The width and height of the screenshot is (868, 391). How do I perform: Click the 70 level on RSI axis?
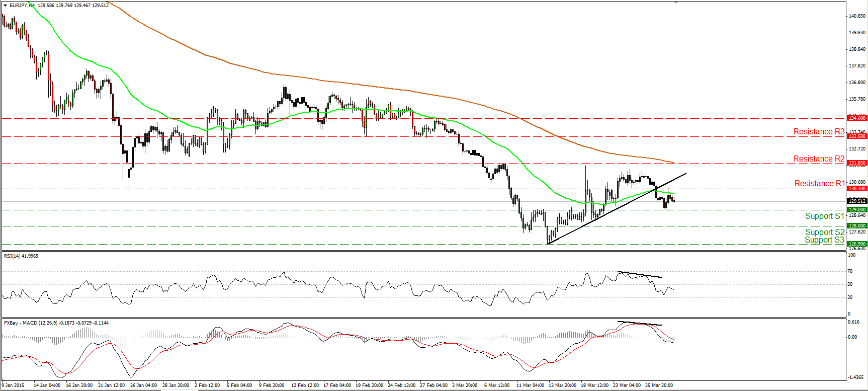click(851, 271)
